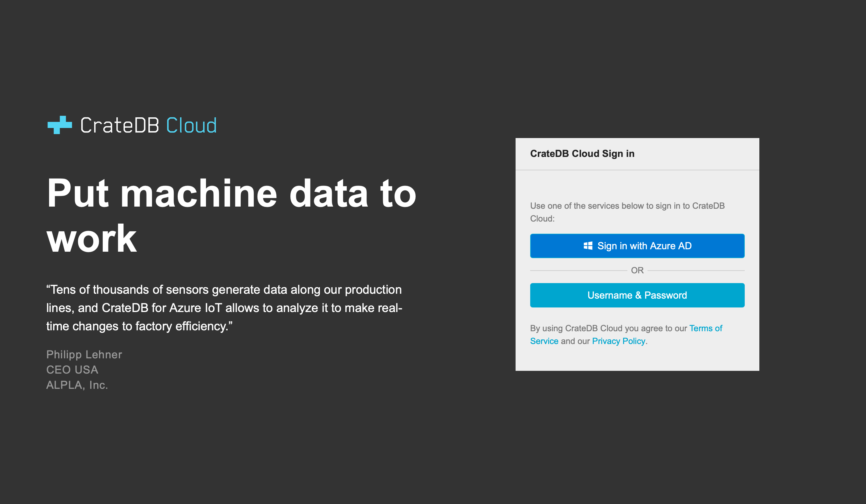Click the 'OR' separator label
Image resolution: width=866 pixels, height=504 pixels.
[x=637, y=270]
